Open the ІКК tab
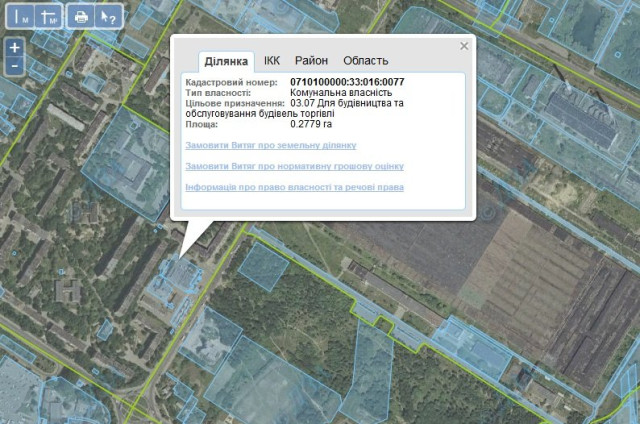This screenshot has width=640, height=424. (x=271, y=61)
